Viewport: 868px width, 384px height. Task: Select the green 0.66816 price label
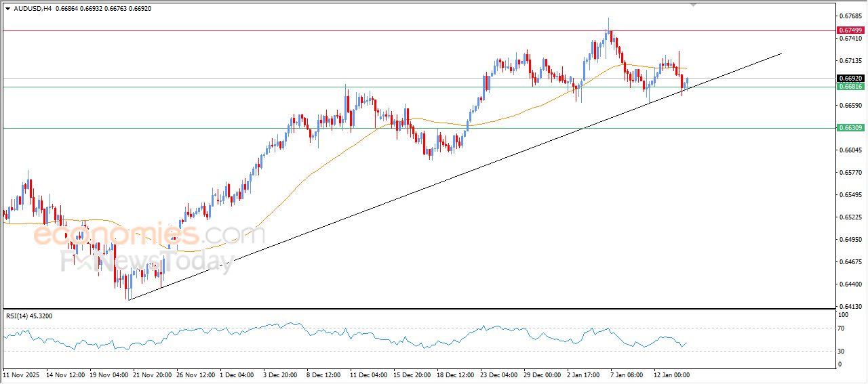click(850, 87)
